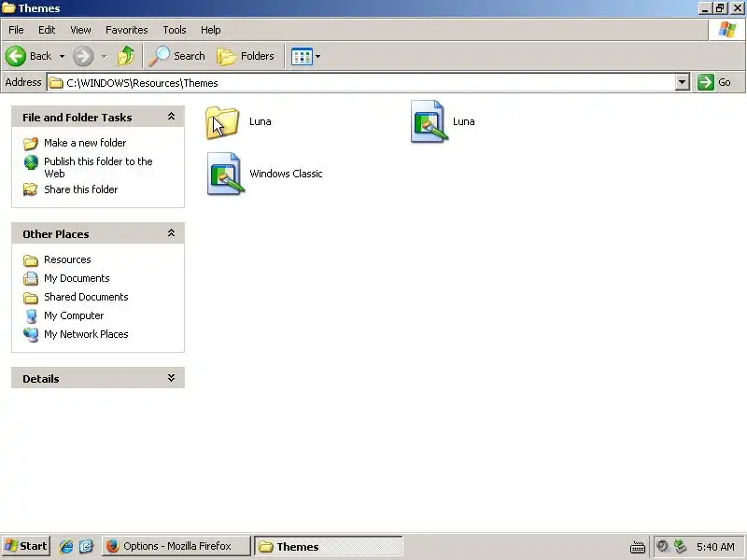Select the Windows Classic theme file icon

(226, 174)
